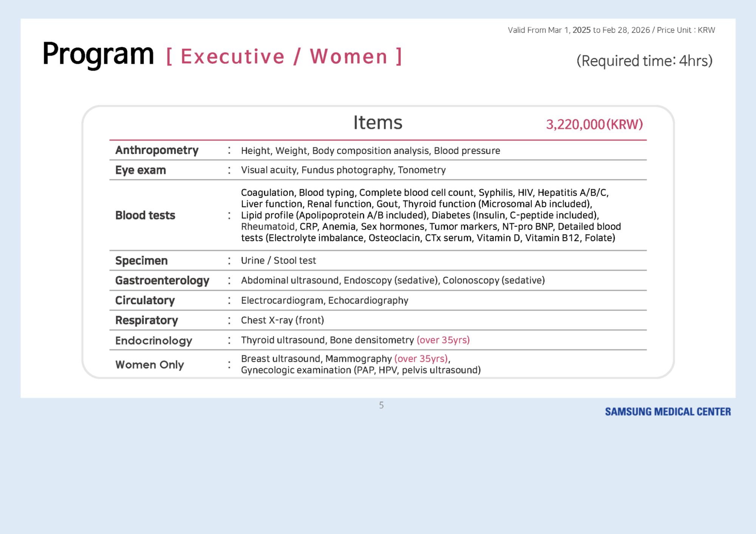Click the Items table header

point(378,123)
